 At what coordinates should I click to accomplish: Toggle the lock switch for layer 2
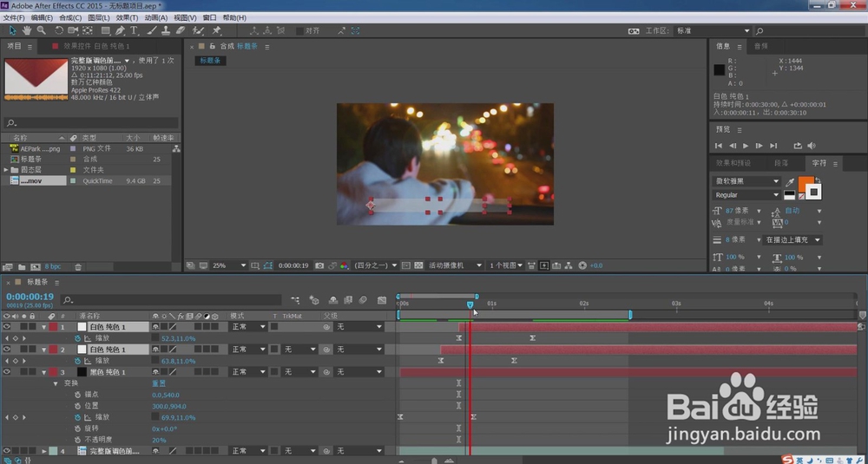(x=32, y=350)
